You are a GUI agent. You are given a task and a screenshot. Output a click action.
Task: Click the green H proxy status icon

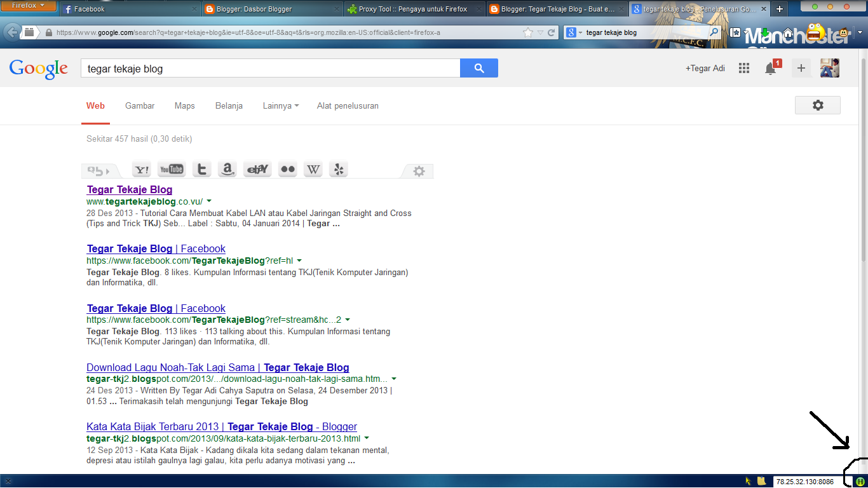pyautogui.click(x=860, y=482)
